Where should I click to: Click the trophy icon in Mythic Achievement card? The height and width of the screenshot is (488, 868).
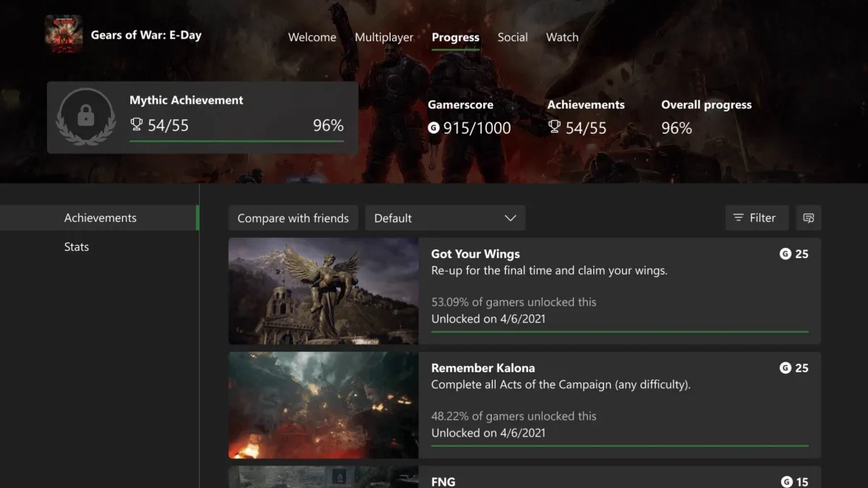pyautogui.click(x=136, y=125)
